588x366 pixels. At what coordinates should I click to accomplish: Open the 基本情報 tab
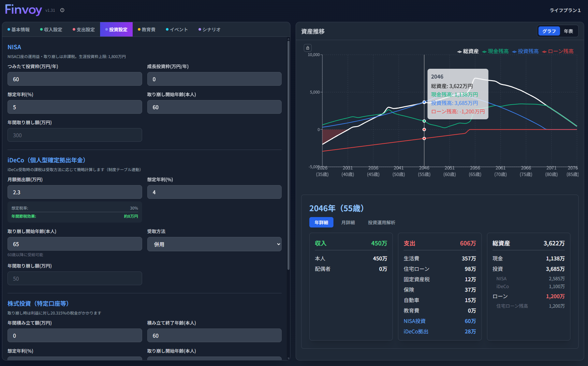[x=19, y=30]
